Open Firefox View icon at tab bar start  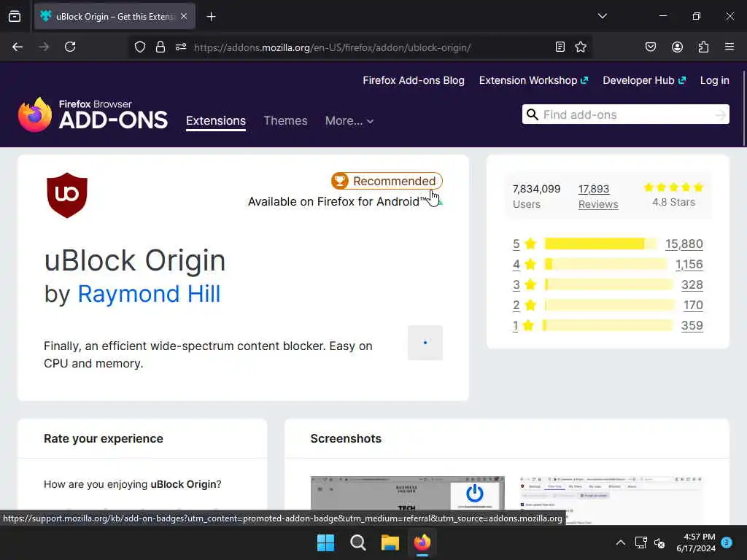(x=15, y=16)
